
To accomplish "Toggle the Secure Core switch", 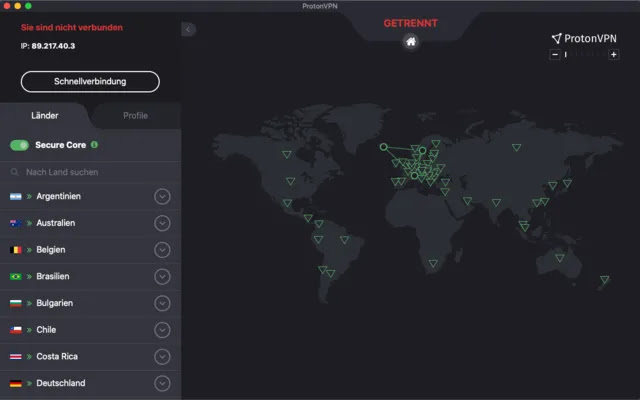I will tap(19, 145).
